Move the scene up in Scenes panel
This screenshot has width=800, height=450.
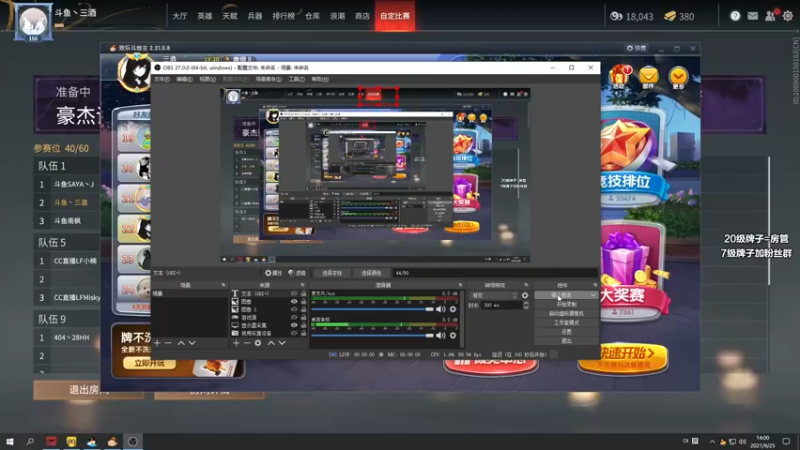(x=181, y=343)
